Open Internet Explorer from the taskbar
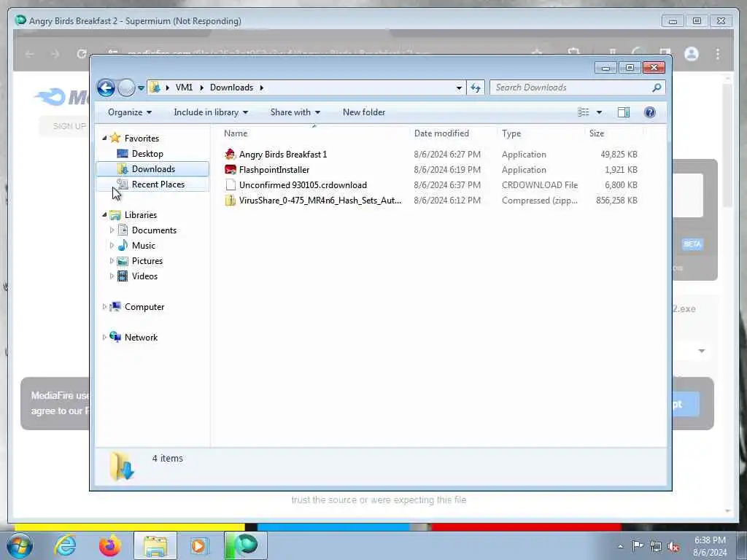Image resolution: width=747 pixels, height=560 pixels. [65, 545]
